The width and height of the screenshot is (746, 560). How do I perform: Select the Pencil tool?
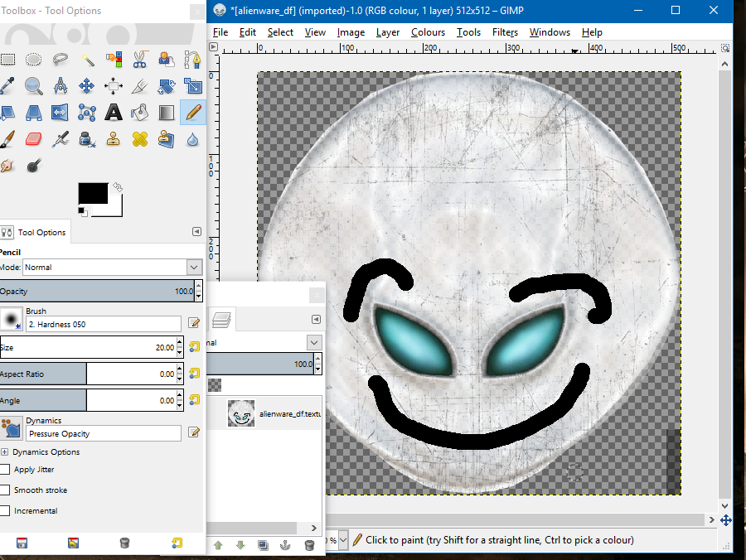(x=192, y=113)
